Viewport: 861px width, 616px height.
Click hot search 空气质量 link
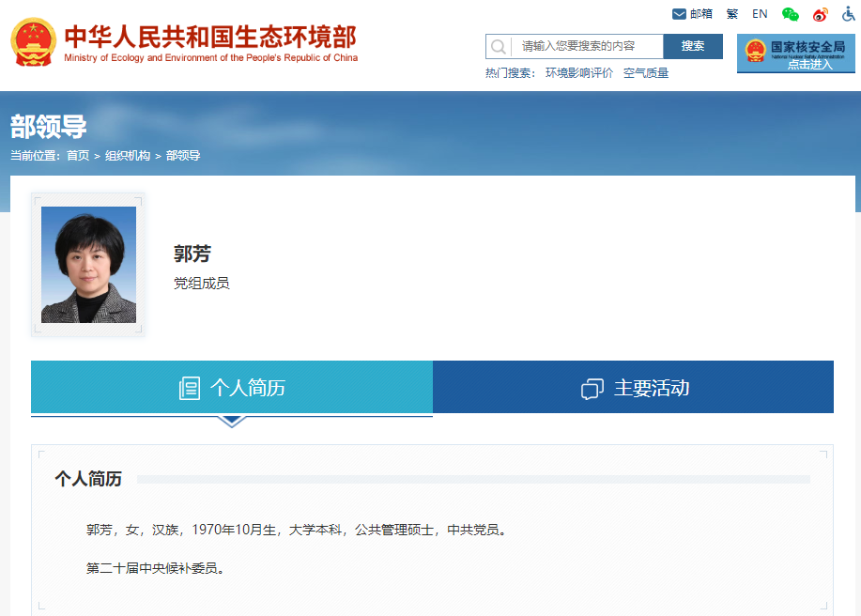[x=646, y=73]
